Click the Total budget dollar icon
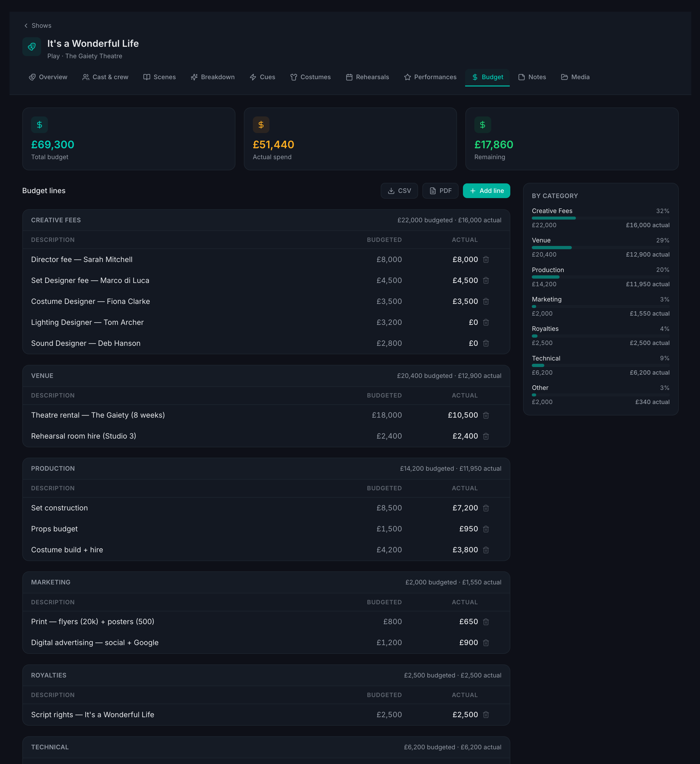Image resolution: width=700 pixels, height=764 pixels. (x=39, y=125)
